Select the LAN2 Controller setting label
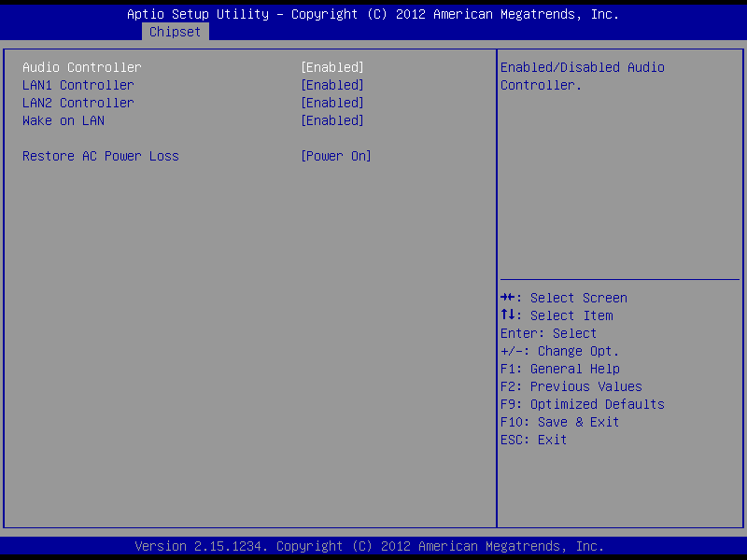 coord(78,103)
